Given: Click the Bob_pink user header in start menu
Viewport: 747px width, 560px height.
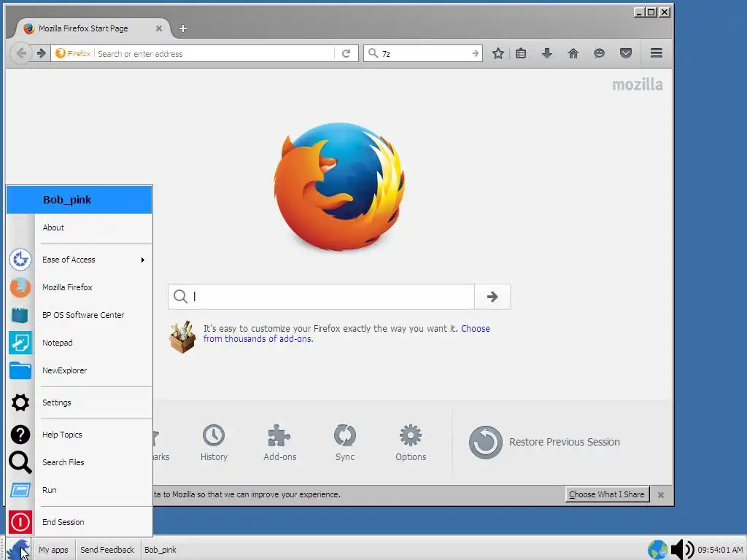Looking at the screenshot, I should pyautogui.click(x=80, y=200).
